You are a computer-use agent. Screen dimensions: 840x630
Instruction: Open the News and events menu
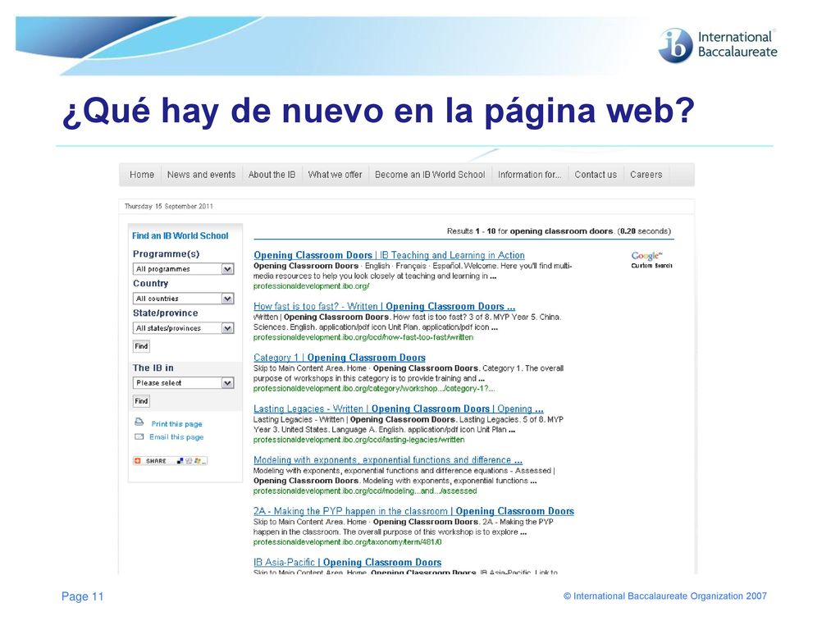click(x=202, y=175)
